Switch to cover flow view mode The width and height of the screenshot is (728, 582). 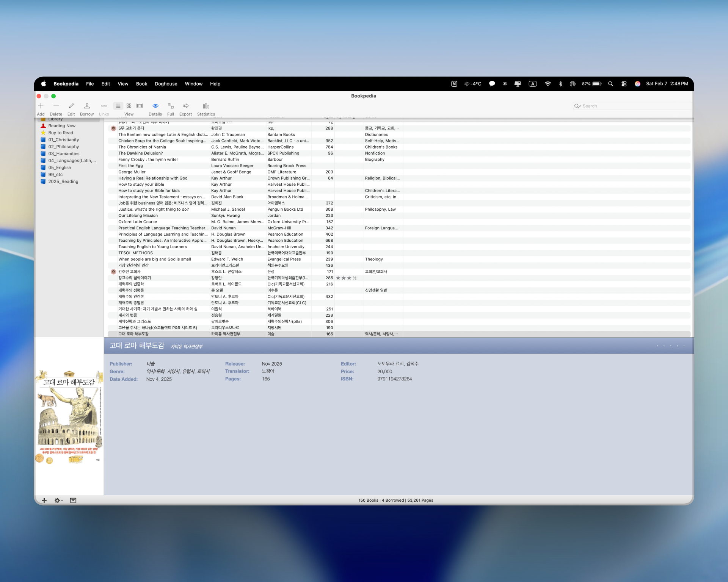click(140, 106)
